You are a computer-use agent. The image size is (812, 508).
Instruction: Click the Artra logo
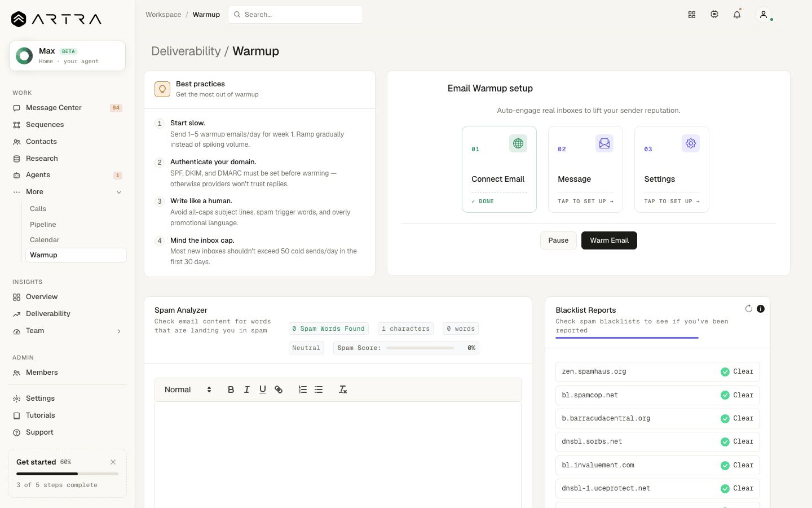pyautogui.click(x=56, y=19)
